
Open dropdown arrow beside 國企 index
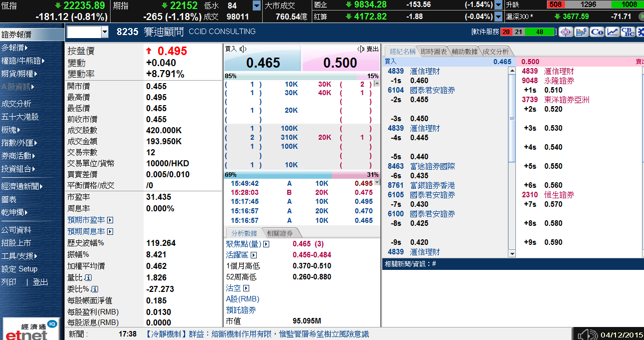498,5
